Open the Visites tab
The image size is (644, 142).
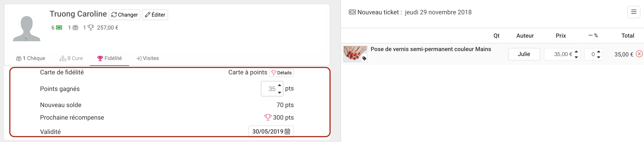[x=147, y=58]
